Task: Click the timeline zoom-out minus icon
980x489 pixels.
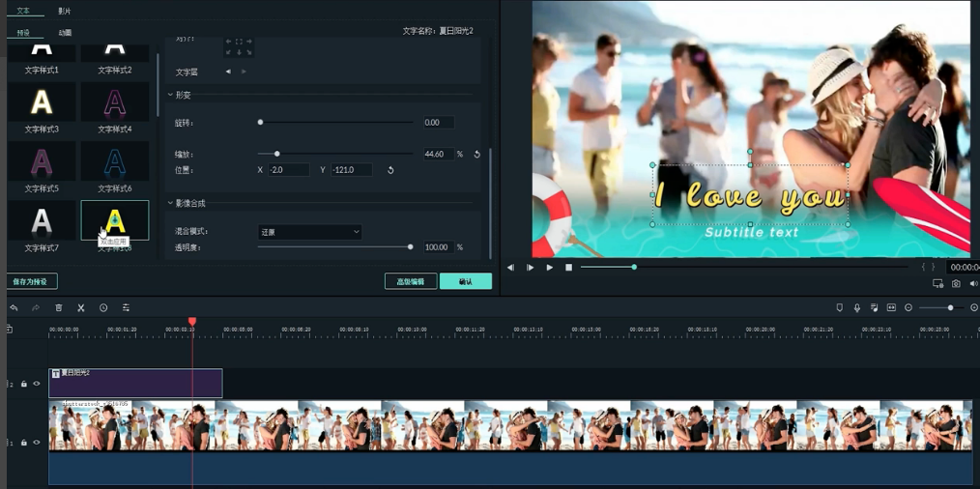Action: (908, 307)
